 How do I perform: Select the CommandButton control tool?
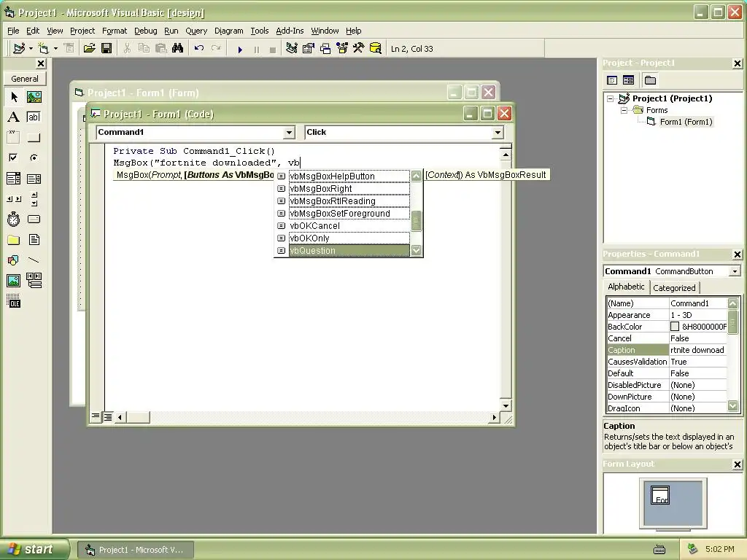(x=34, y=138)
